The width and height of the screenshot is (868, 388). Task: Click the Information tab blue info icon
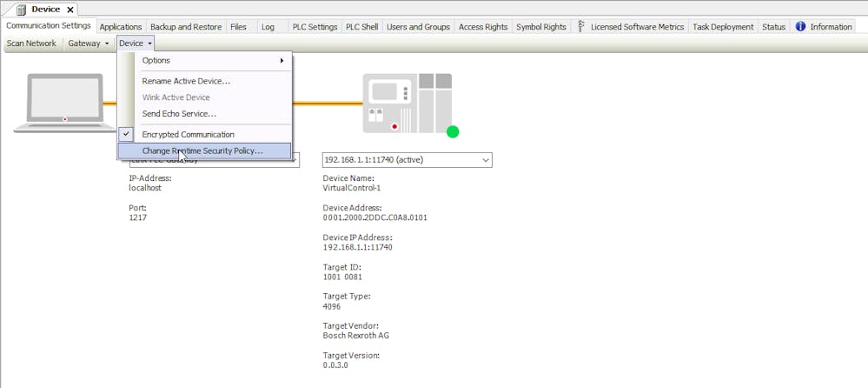click(x=800, y=27)
